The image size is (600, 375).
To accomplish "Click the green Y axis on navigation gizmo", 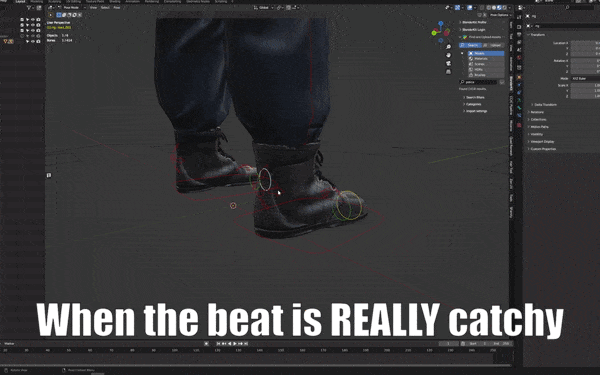I will (434, 33).
